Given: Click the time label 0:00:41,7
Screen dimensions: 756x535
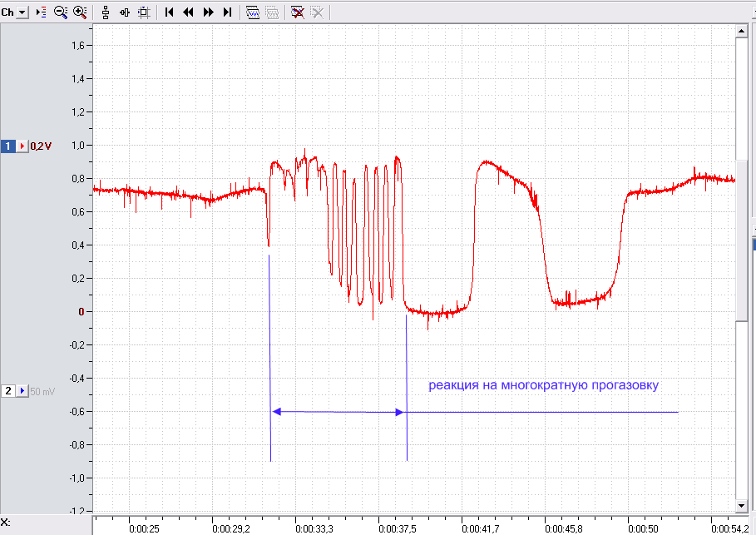Looking at the screenshot, I should [x=481, y=529].
